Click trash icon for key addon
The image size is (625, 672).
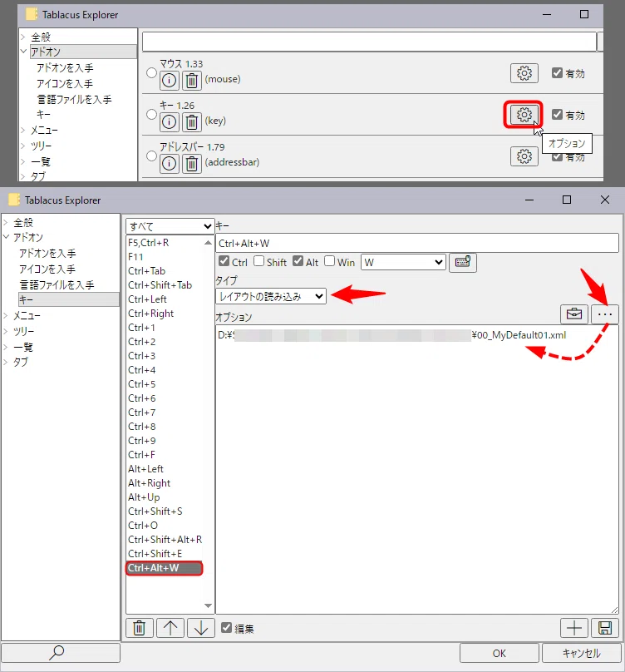coord(191,121)
